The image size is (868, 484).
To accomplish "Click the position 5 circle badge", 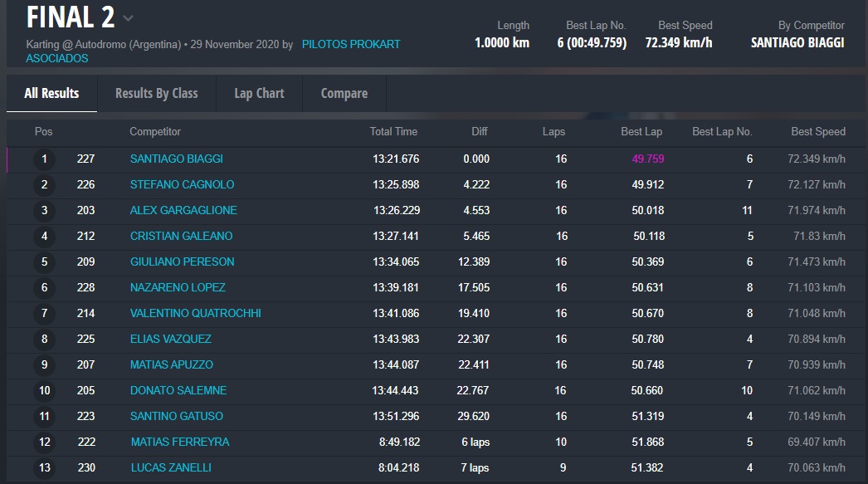I will point(44,262).
